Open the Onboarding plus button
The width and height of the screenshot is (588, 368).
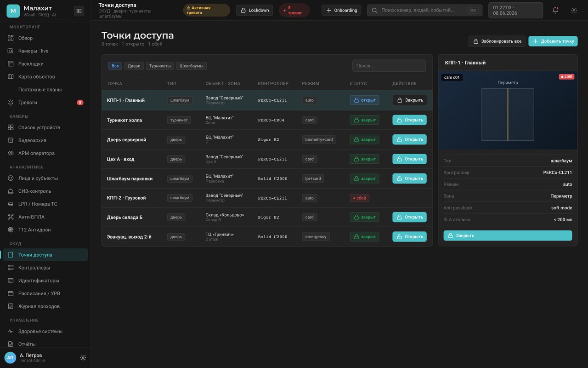341,10
